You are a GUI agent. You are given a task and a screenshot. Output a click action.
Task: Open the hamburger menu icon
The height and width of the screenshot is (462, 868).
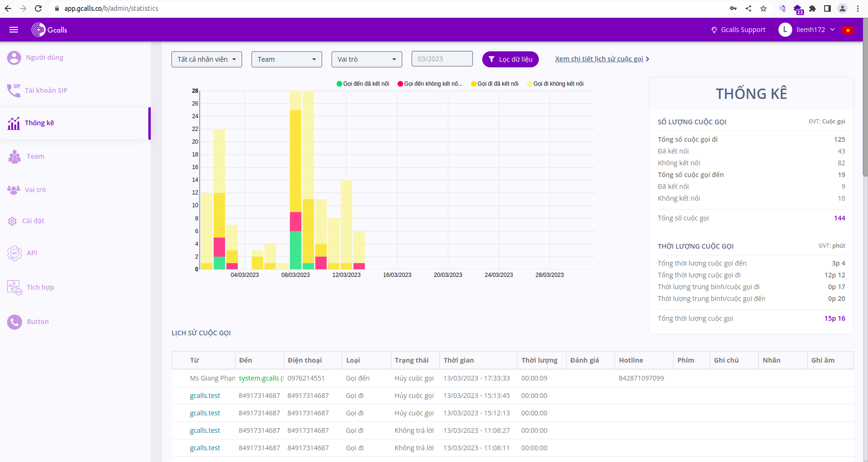pyautogui.click(x=14, y=30)
